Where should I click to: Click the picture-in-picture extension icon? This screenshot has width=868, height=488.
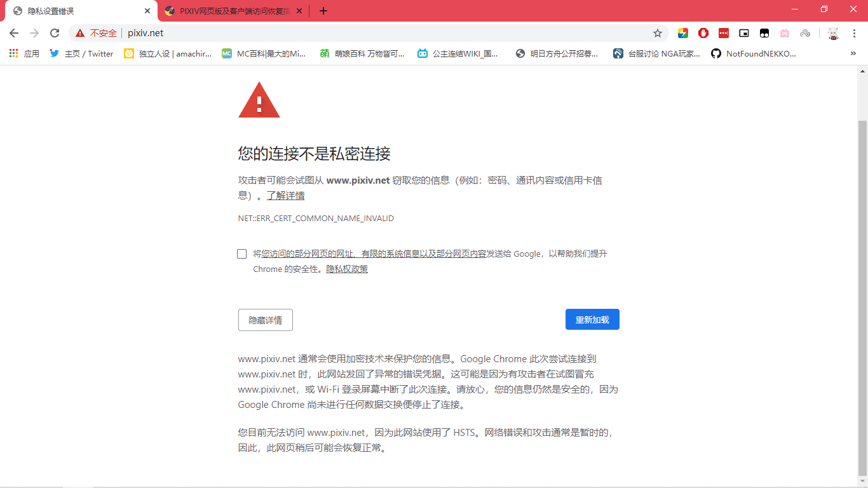coord(744,33)
